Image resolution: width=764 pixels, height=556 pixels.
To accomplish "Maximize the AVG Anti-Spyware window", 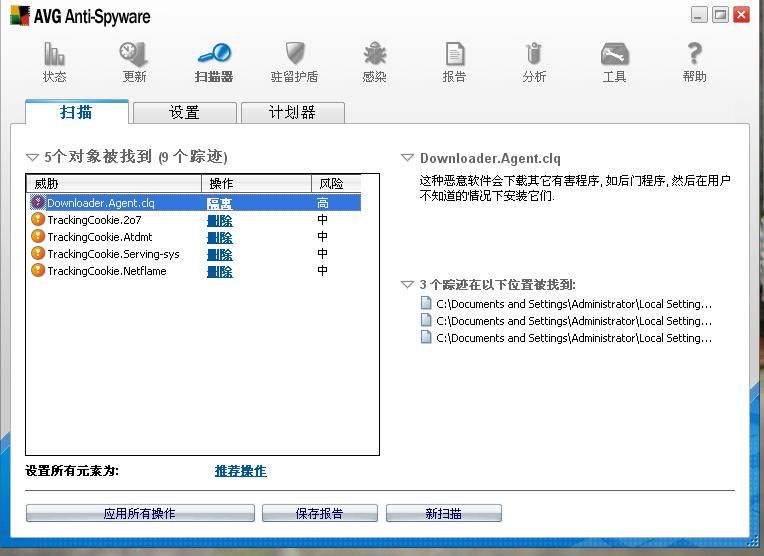I will [x=720, y=15].
